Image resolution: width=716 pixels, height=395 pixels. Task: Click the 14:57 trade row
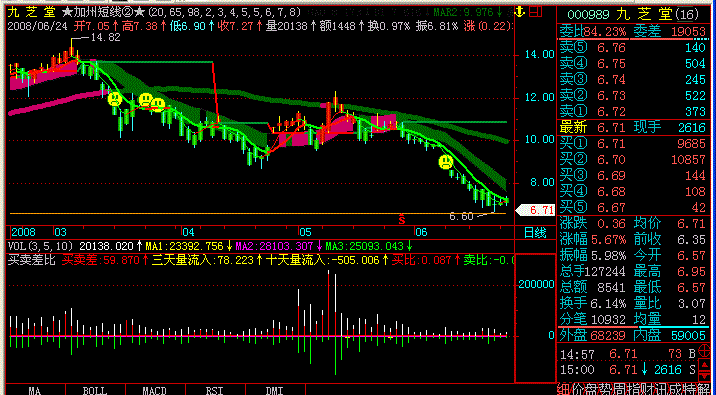pyautogui.click(x=628, y=354)
